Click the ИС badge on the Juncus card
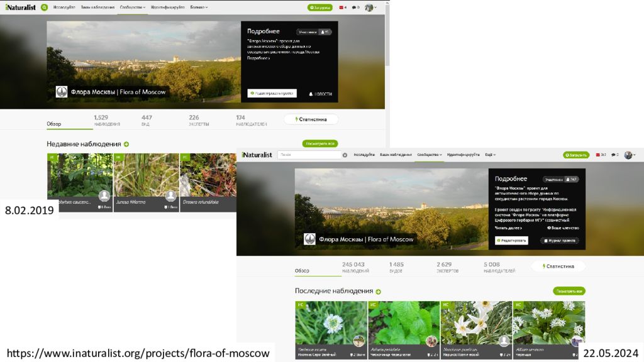The height and width of the screenshot is (362, 644). point(119,156)
